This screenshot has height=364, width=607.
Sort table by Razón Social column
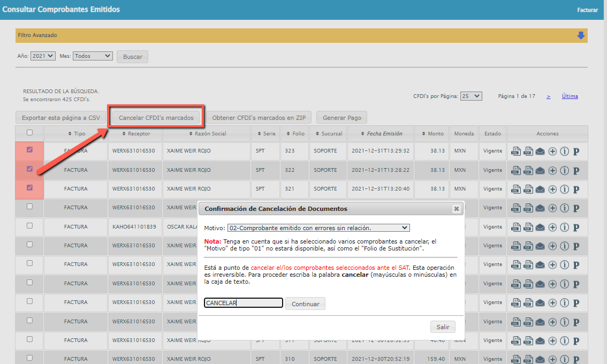(207, 133)
